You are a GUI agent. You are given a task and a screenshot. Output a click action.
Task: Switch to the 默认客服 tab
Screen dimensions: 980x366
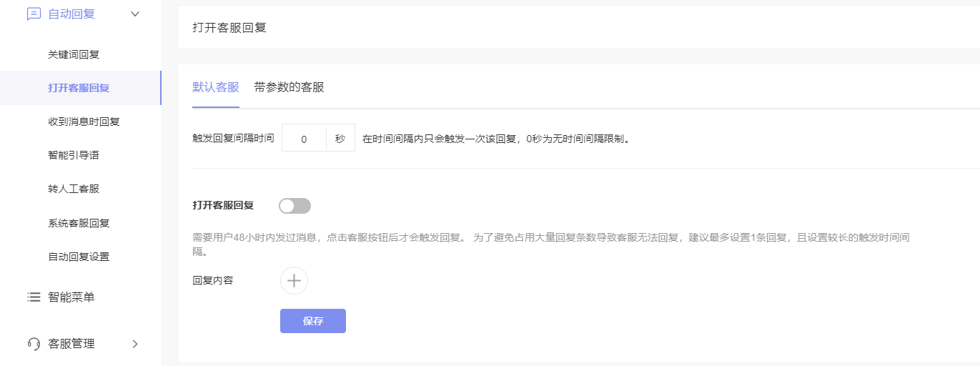coord(216,87)
